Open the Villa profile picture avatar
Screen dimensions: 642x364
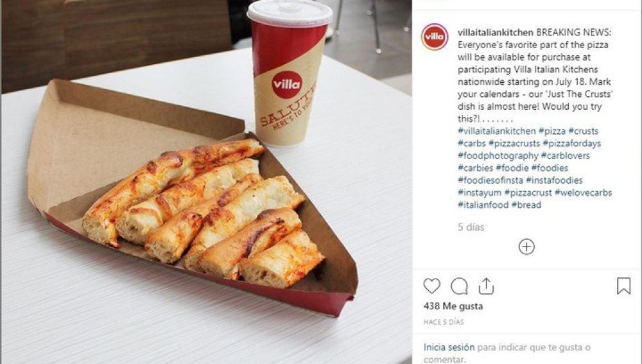[x=434, y=37]
